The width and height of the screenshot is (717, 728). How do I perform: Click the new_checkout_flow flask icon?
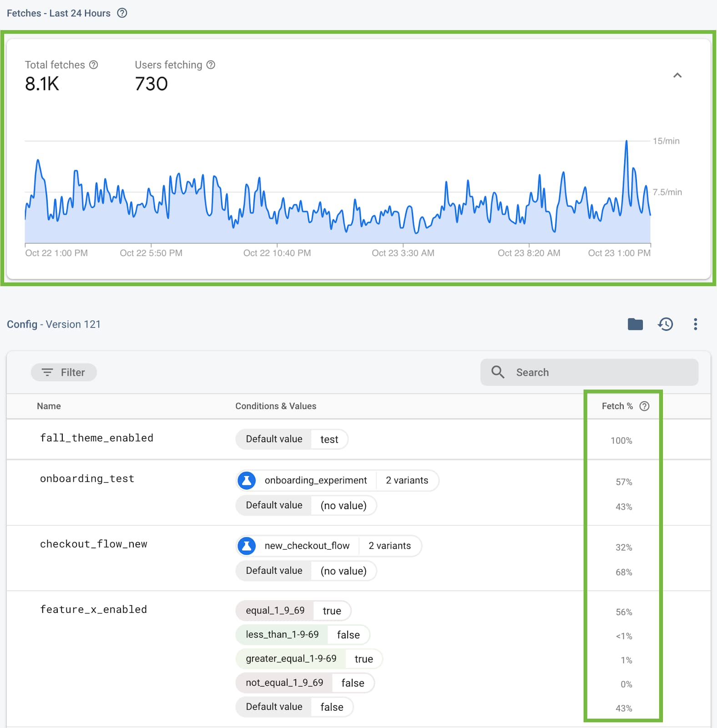point(247,546)
